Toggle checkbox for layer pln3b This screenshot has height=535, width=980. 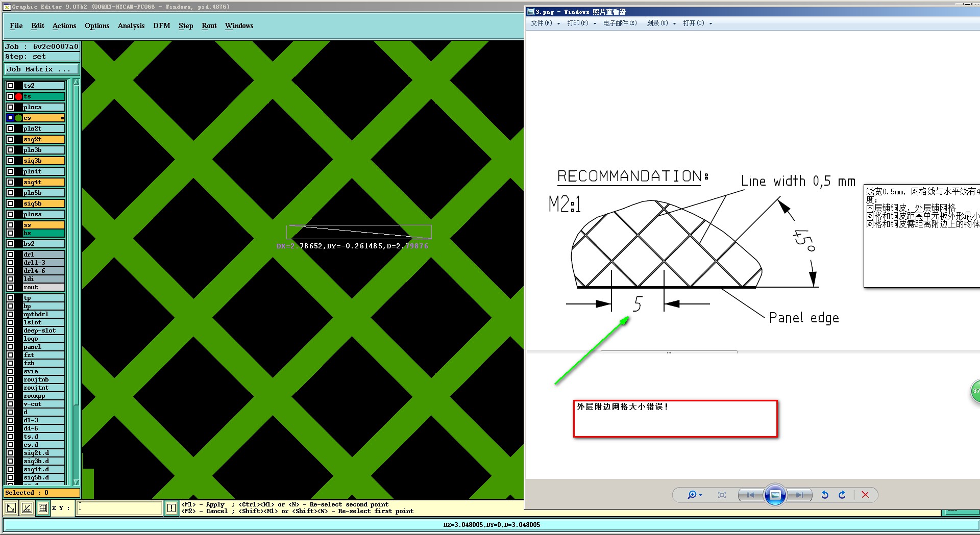[10, 150]
